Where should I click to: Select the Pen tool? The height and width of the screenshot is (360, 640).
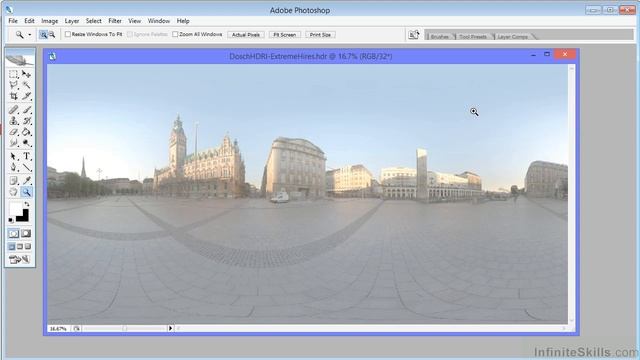point(13,167)
